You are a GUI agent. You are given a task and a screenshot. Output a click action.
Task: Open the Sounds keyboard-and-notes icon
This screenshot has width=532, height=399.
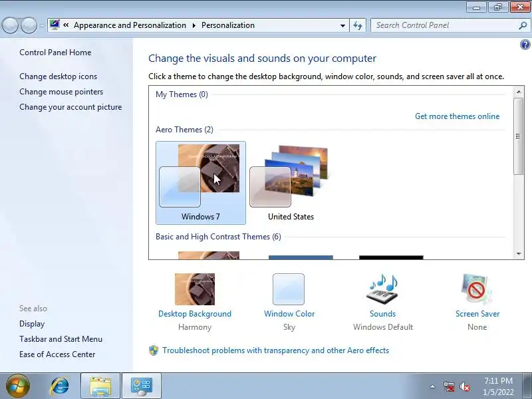[x=383, y=289]
